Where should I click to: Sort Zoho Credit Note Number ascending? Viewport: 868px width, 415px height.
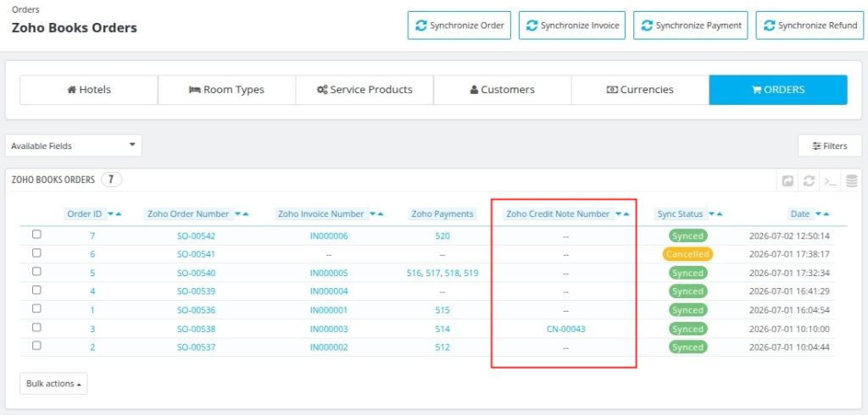[x=626, y=214]
